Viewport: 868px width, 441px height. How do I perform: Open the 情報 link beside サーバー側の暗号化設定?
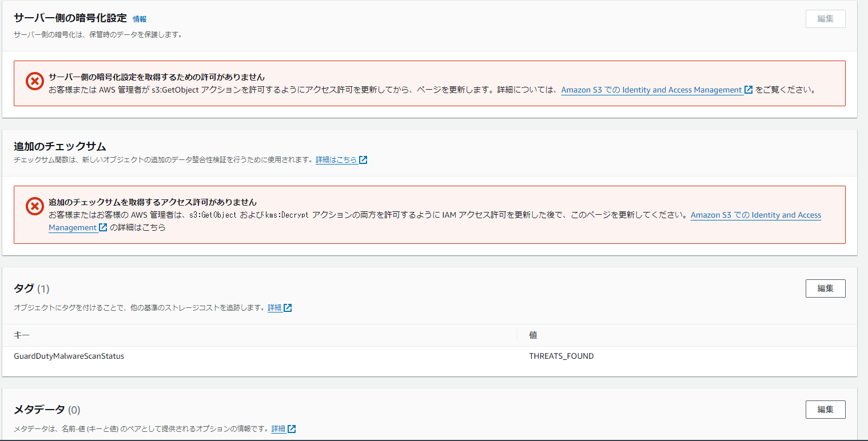click(x=140, y=19)
